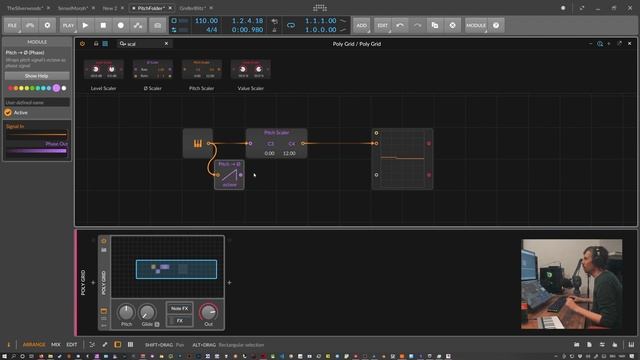Add device after Poly Grid with plus

[x=229, y=282]
